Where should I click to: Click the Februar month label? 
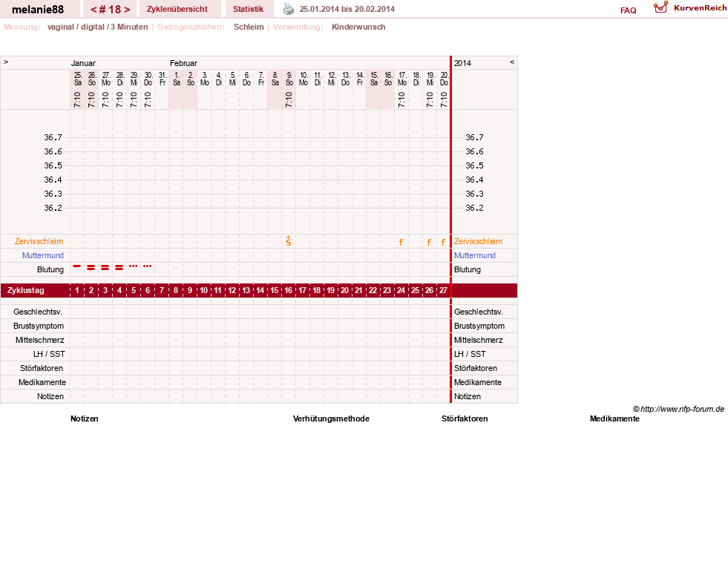pos(183,63)
